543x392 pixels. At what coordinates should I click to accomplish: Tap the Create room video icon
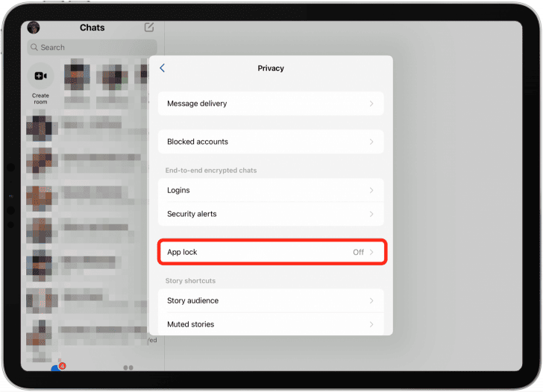[40, 76]
